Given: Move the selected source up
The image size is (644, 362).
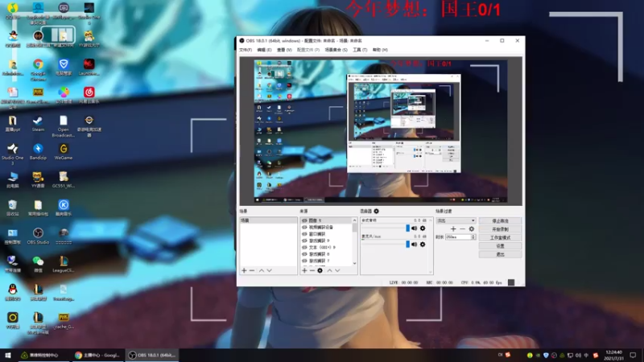Looking at the screenshot, I should click(x=329, y=270).
